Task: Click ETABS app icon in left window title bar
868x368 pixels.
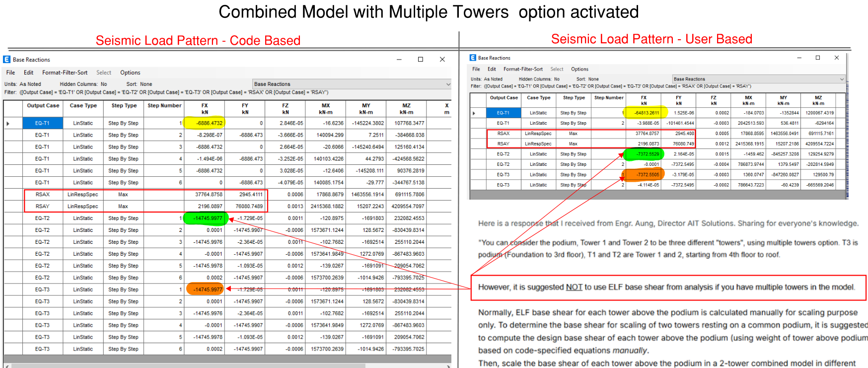Action: tap(7, 59)
